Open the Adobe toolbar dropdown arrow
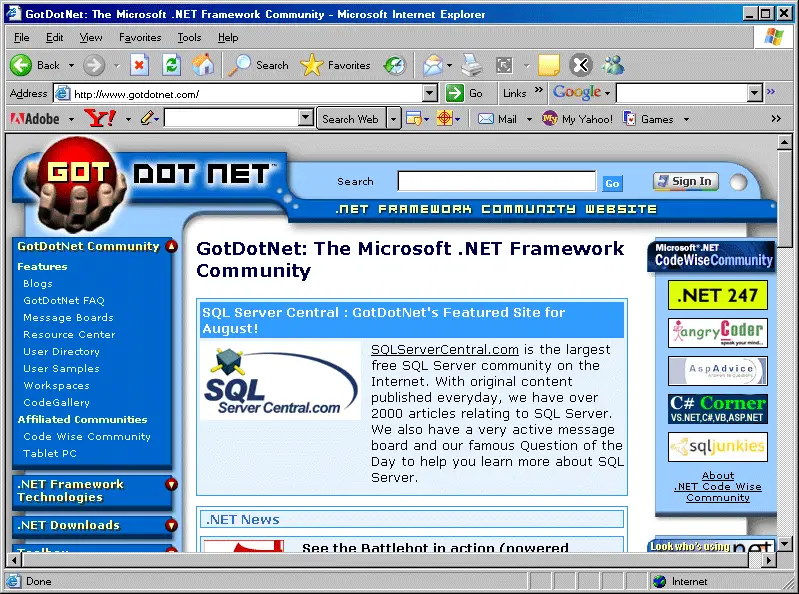 pyautogui.click(x=71, y=119)
